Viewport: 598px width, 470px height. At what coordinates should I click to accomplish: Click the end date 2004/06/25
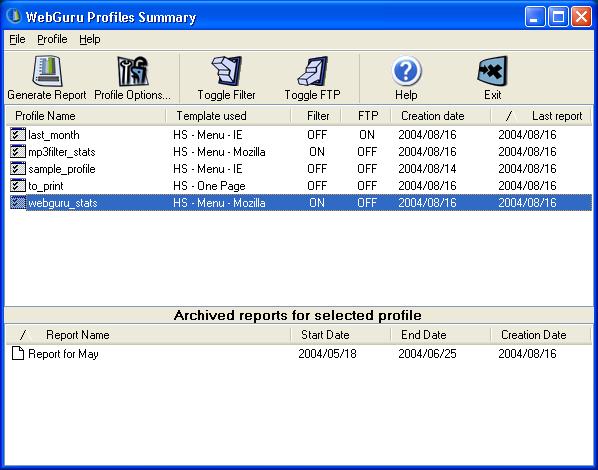pos(427,354)
